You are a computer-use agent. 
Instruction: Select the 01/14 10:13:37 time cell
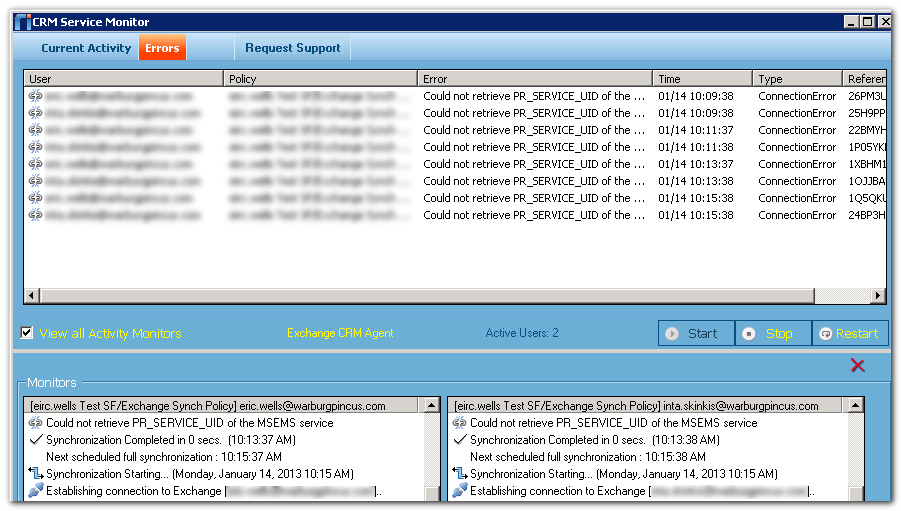(x=696, y=164)
